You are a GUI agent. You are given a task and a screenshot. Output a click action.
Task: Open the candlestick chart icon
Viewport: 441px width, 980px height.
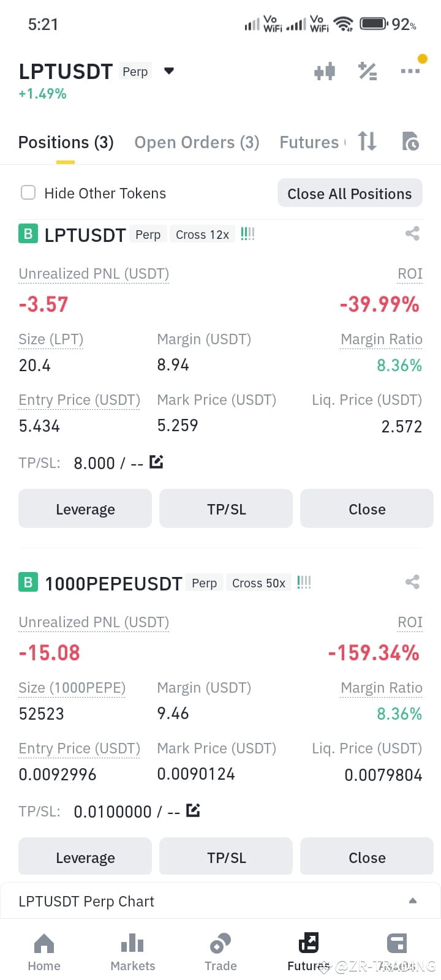coord(325,72)
